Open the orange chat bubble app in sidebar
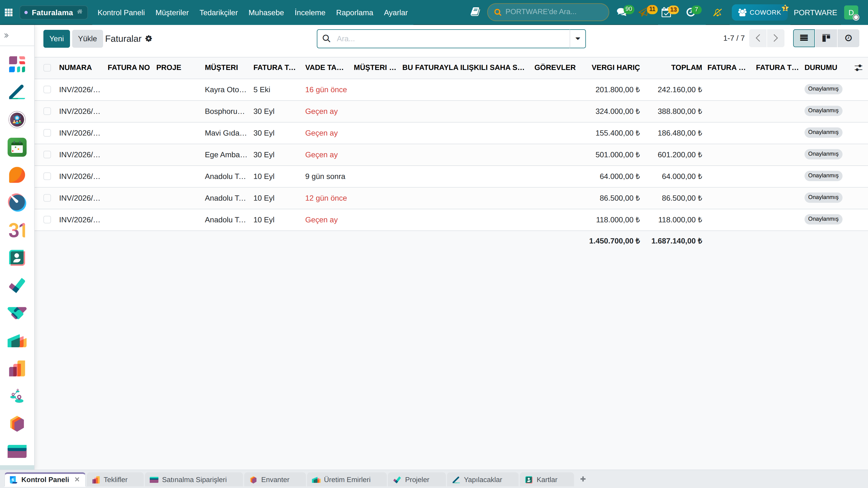This screenshot has width=868, height=488. click(x=17, y=175)
